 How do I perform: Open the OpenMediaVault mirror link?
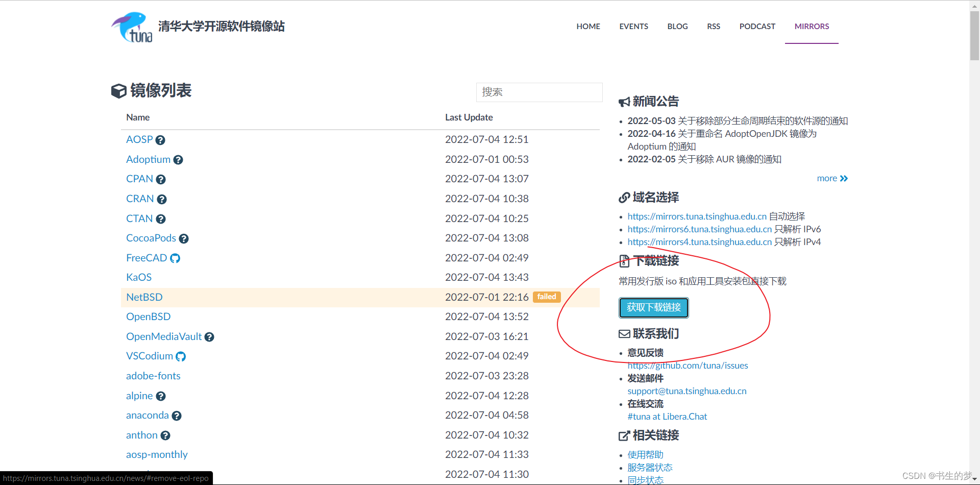[164, 336]
